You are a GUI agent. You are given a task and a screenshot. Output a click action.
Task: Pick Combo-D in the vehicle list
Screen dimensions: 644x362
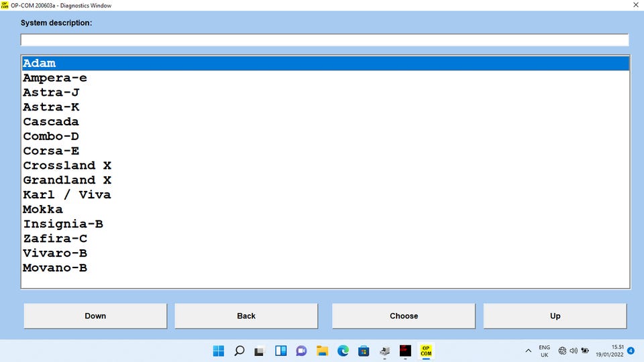[325, 136]
